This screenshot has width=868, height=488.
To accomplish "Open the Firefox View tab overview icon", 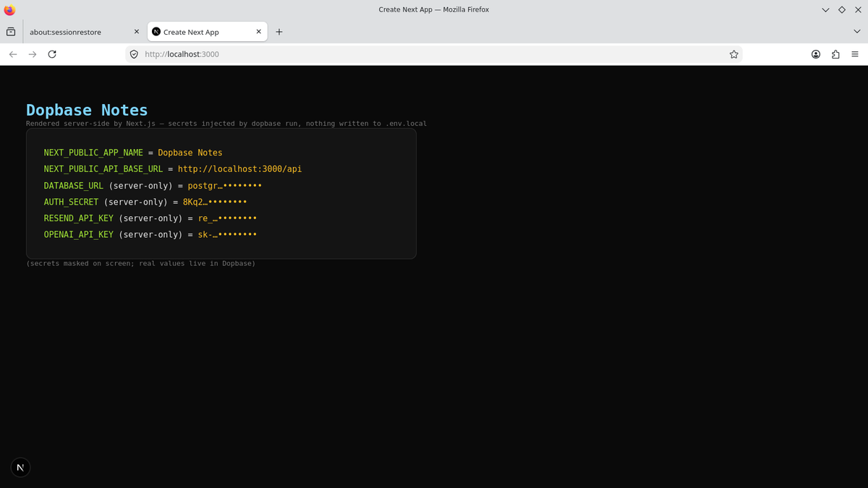I will (x=11, y=32).
